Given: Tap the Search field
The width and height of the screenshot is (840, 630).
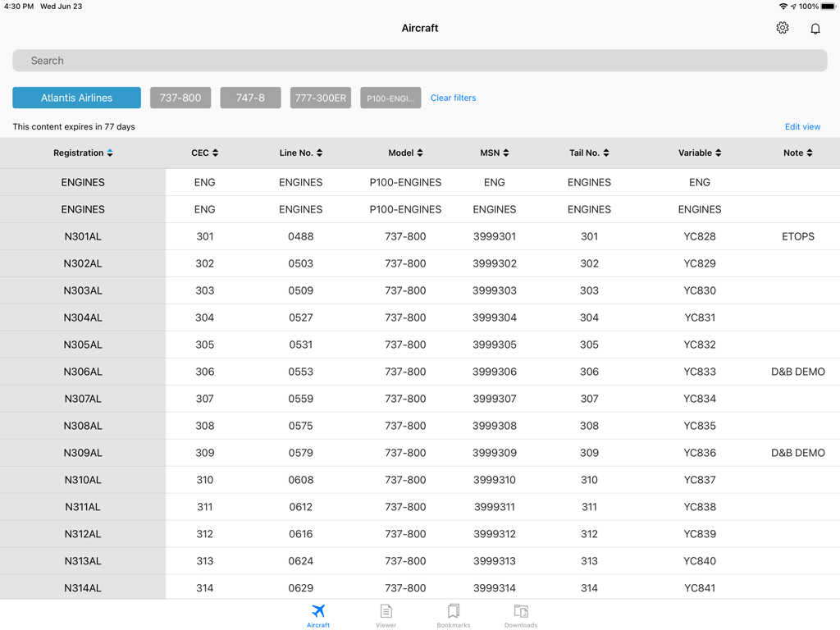Looking at the screenshot, I should pyautogui.click(x=420, y=61).
